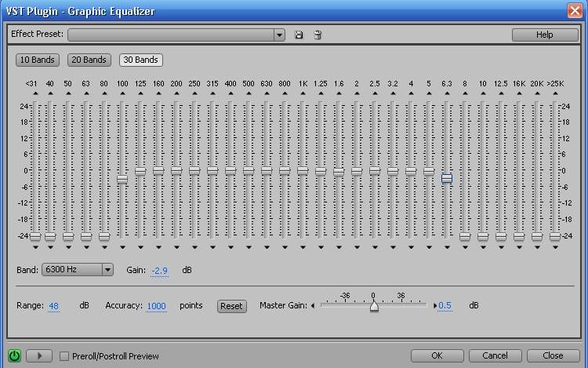588x368 pixels.
Task: Select the 30 Bands button
Action: coord(140,60)
